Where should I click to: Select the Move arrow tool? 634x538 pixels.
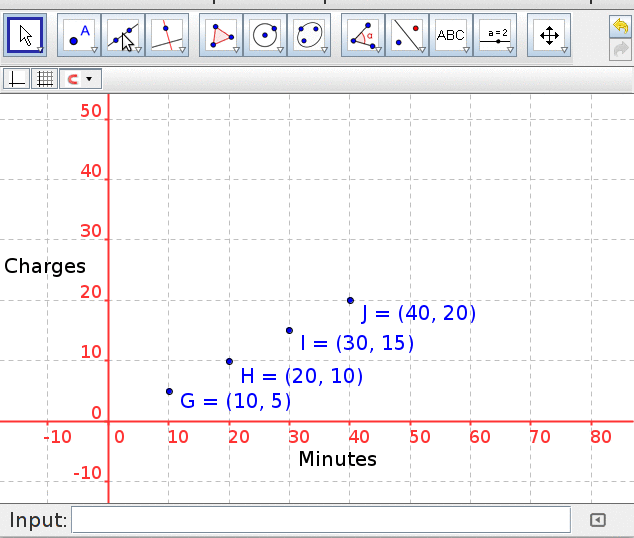[26, 35]
